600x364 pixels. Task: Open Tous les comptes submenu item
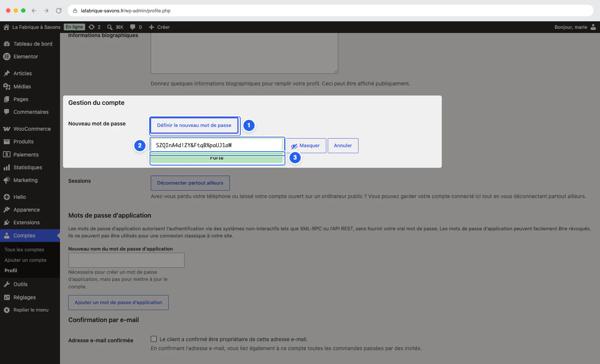(x=24, y=249)
